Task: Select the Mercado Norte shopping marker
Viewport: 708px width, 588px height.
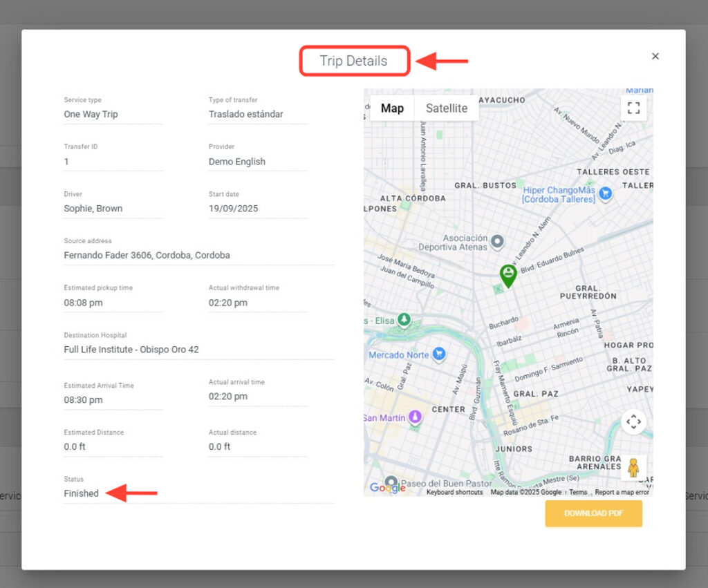Action: 438,354
